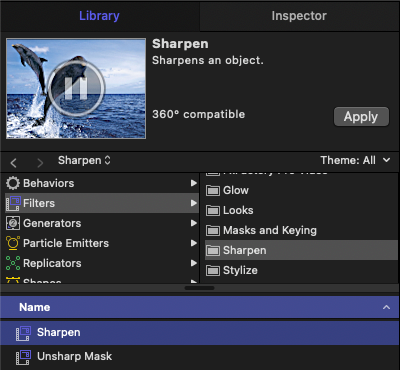This screenshot has width=400, height=370.
Task: Select the Unsharp Mask filter row
Action: coord(200,357)
